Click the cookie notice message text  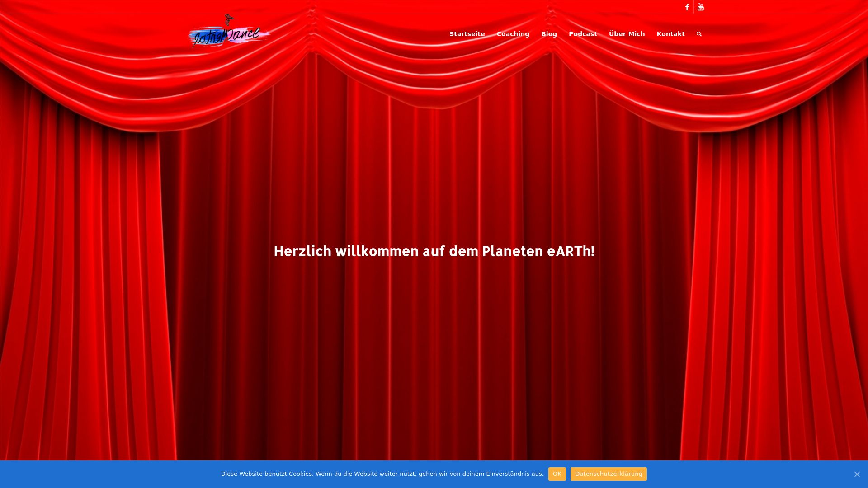coord(382,474)
